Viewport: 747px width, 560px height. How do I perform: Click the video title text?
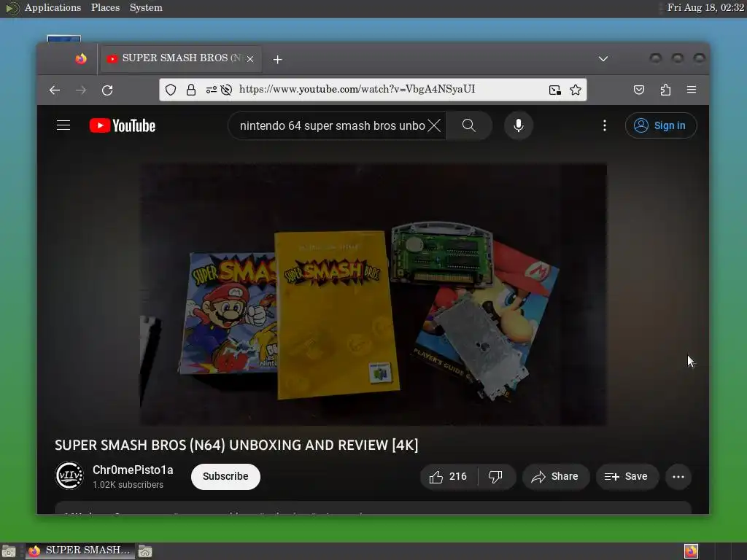[x=236, y=446]
